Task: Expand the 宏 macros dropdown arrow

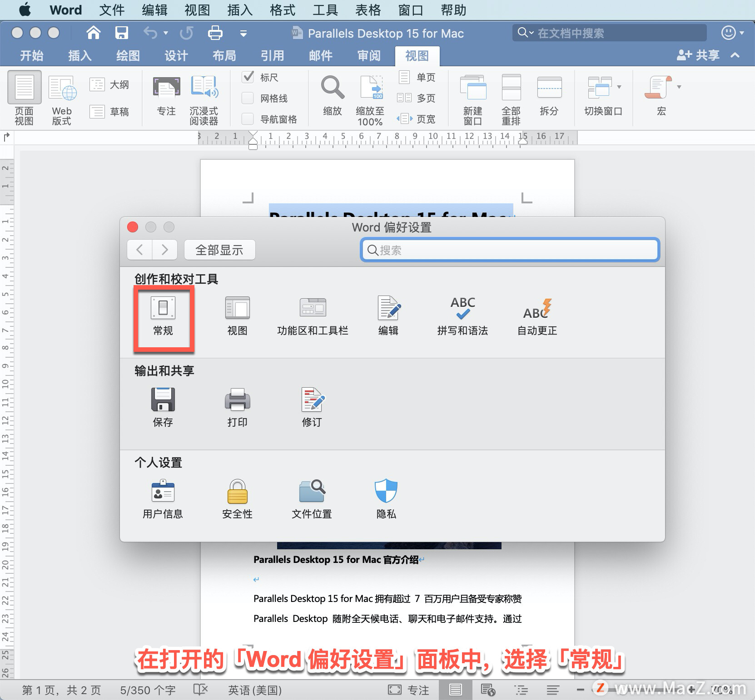Action: (679, 87)
